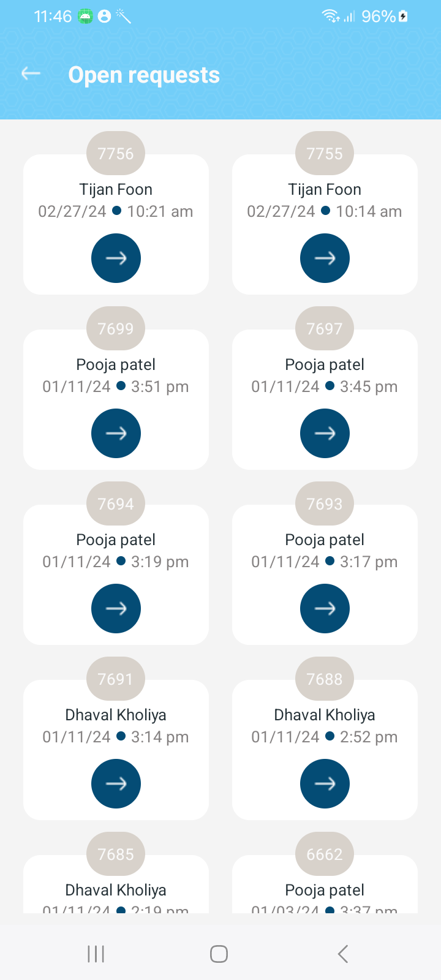Open the recent apps navigation button
The width and height of the screenshot is (441, 980).
tap(96, 954)
